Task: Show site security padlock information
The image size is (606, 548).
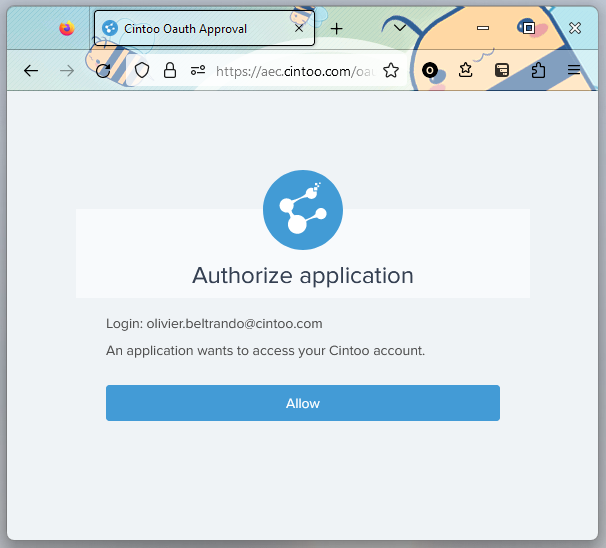Action: pyautogui.click(x=170, y=70)
